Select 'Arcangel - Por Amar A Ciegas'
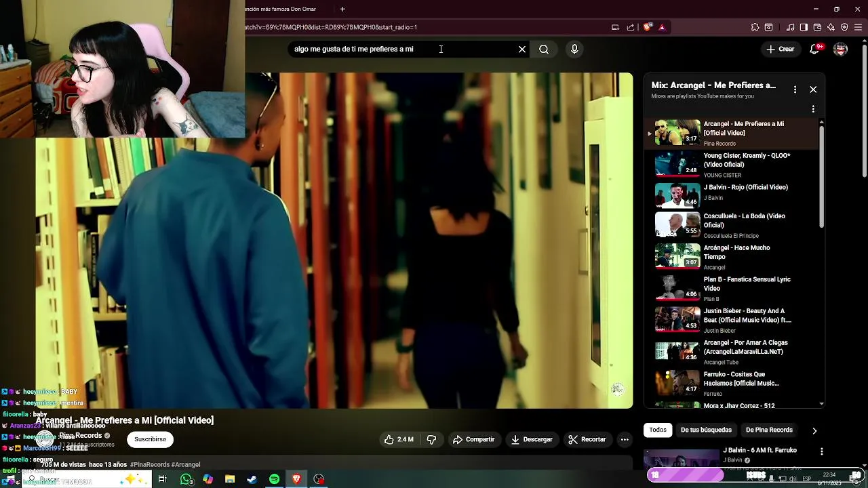This screenshot has height=488, width=868. click(x=732, y=352)
